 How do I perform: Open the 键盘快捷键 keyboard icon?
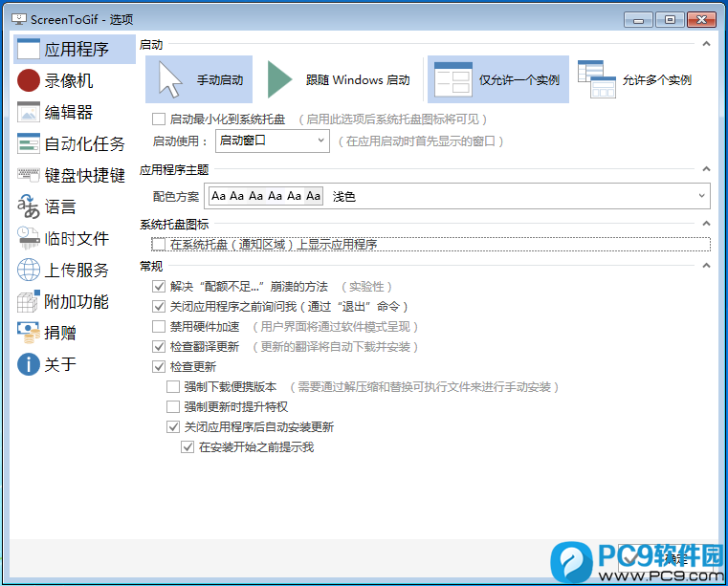coord(29,174)
